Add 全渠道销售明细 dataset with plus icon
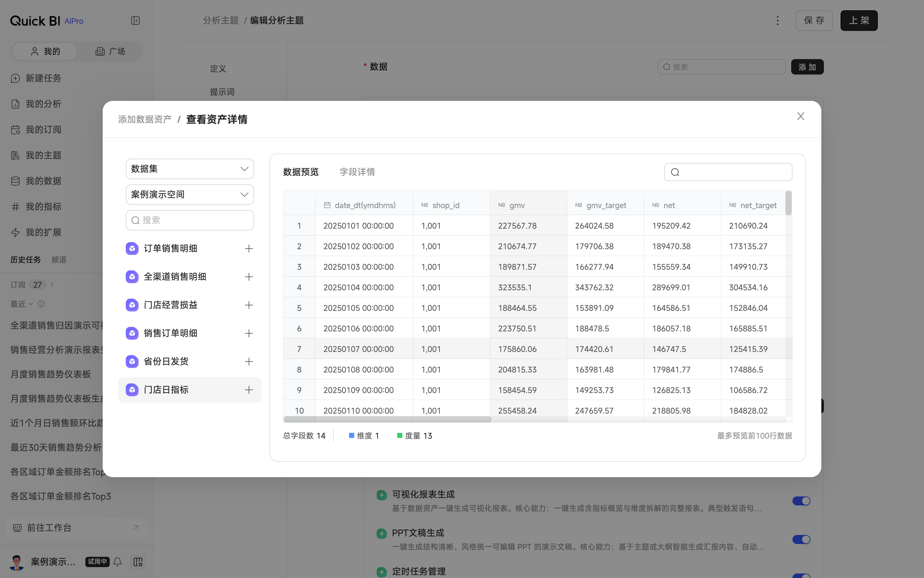The height and width of the screenshot is (578, 924). click(x=249, y=277)
